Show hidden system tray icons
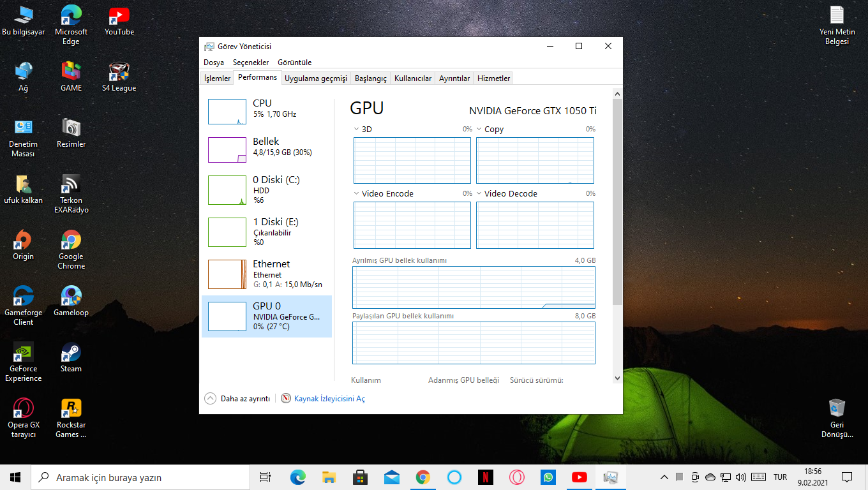This screenshot has width=868, height=490. coord(664,477)
